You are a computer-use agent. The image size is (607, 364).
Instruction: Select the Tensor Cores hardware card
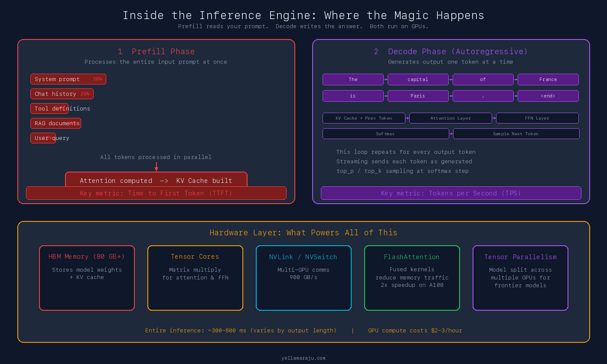195,278
